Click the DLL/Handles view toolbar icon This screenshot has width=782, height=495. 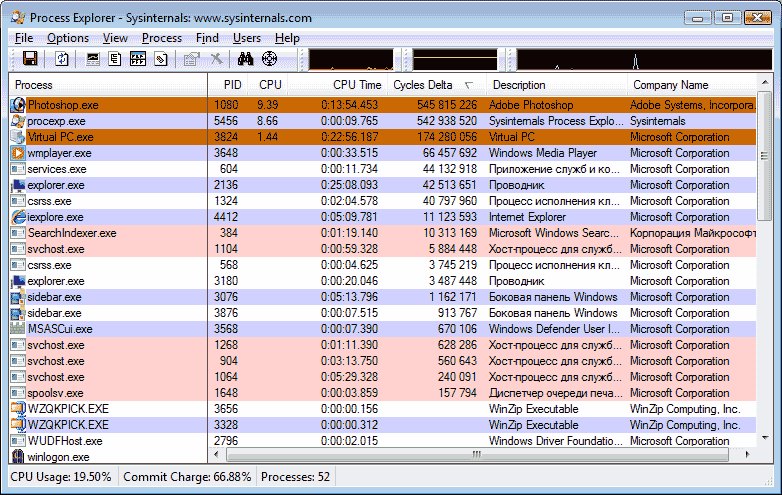(x=161, y=59)
